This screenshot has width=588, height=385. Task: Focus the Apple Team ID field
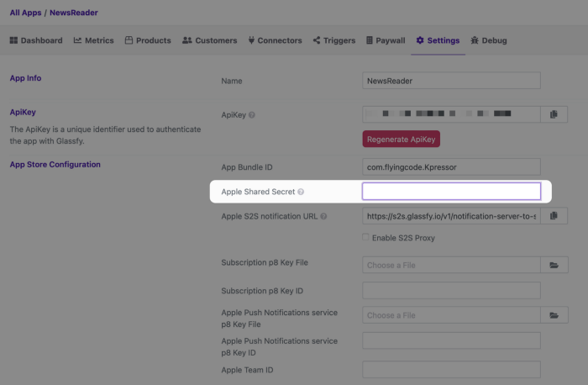[x=451, y=370]
